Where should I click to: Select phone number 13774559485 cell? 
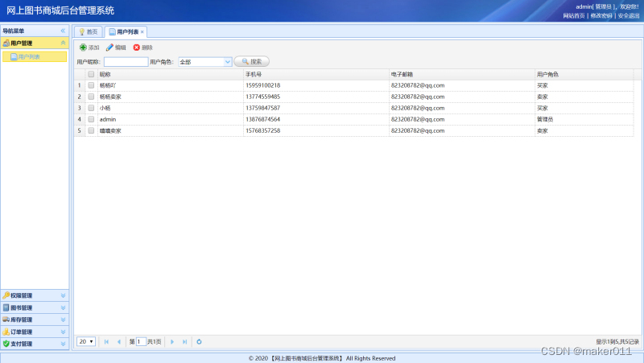[316, 97]
